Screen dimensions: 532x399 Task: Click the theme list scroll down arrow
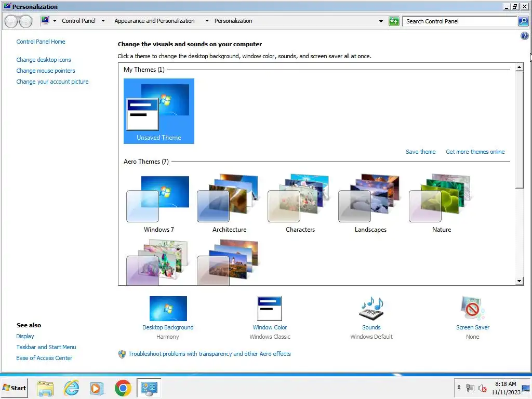click(519, 281)
